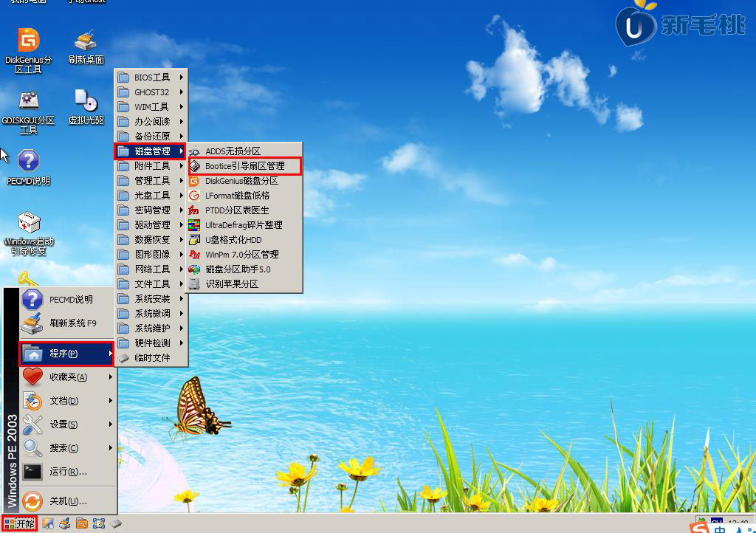
Task: Open the 图形图像 folder
Action: pos(151,255)
